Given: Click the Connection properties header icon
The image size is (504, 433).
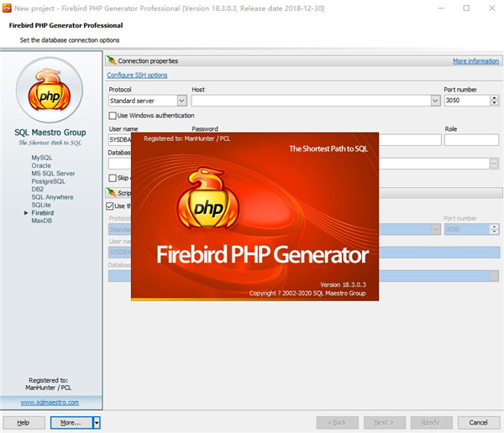Looking at the screenshot, I should click(112, 60).
